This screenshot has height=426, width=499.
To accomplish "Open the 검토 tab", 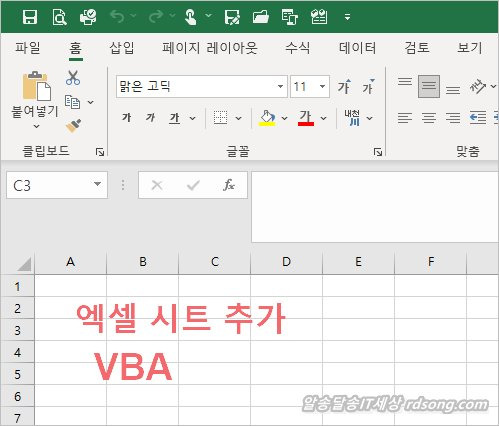I will tap(417, 48).
